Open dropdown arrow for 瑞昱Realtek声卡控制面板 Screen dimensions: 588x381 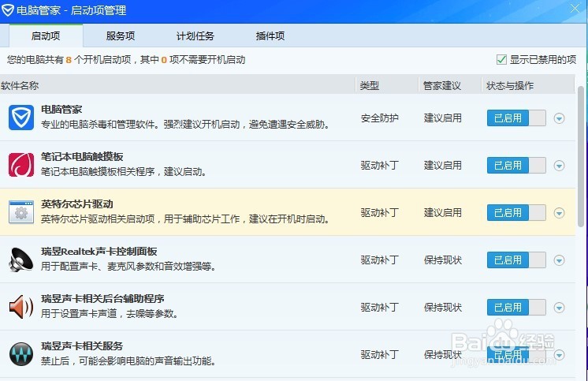tap(559, 260)
